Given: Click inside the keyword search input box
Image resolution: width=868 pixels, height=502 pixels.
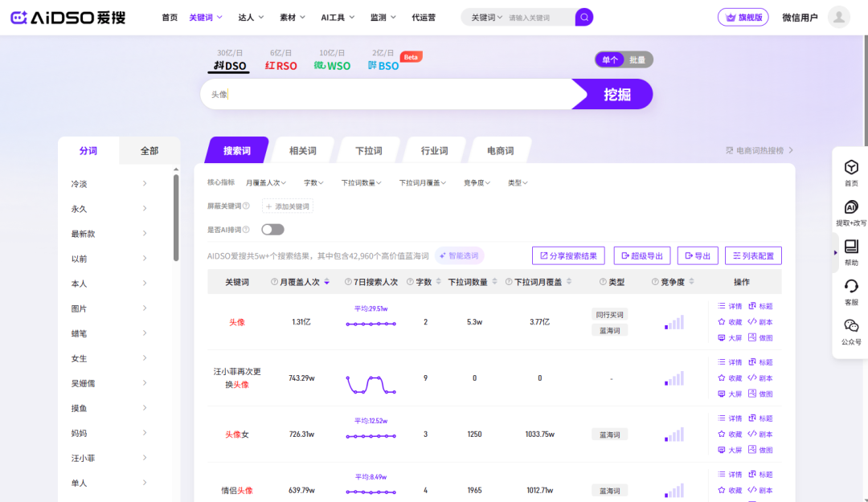Looking at the screenshot, I should tap(362, 94).
